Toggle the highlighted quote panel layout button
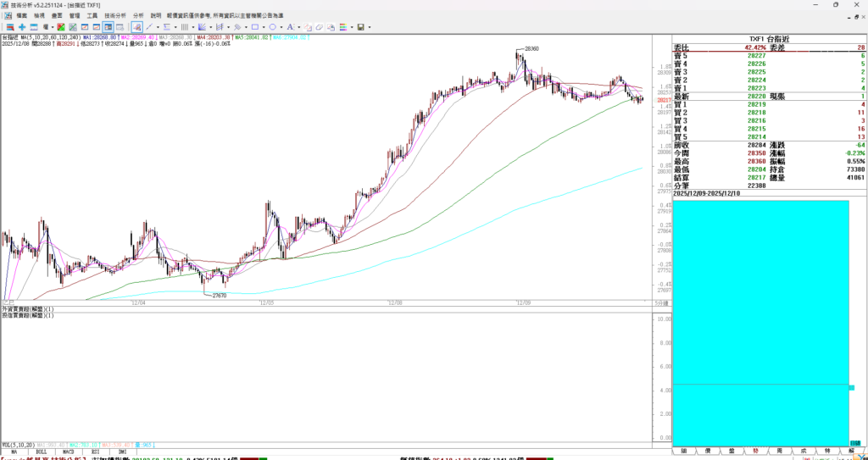 click(x=108, y=27)
